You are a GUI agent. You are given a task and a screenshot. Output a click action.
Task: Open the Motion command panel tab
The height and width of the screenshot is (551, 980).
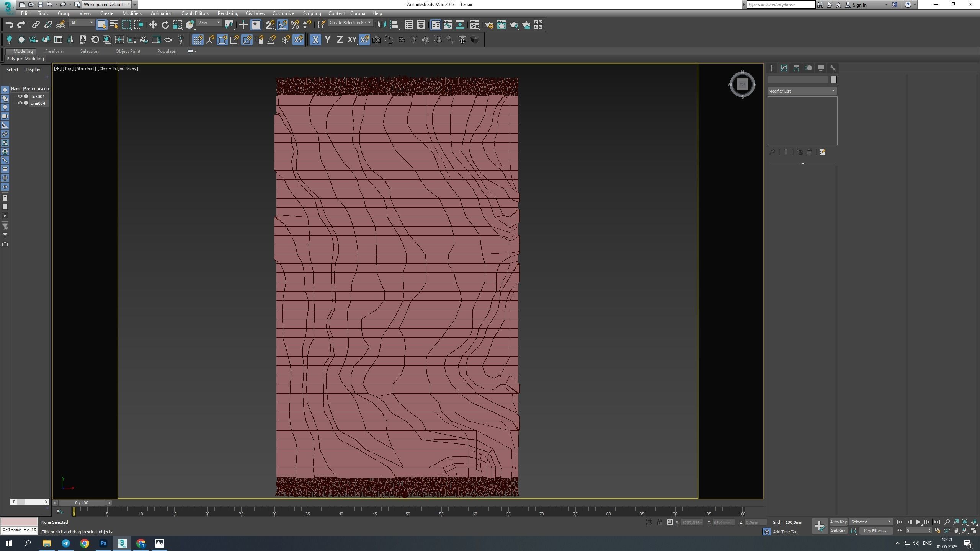pos(808,68)
